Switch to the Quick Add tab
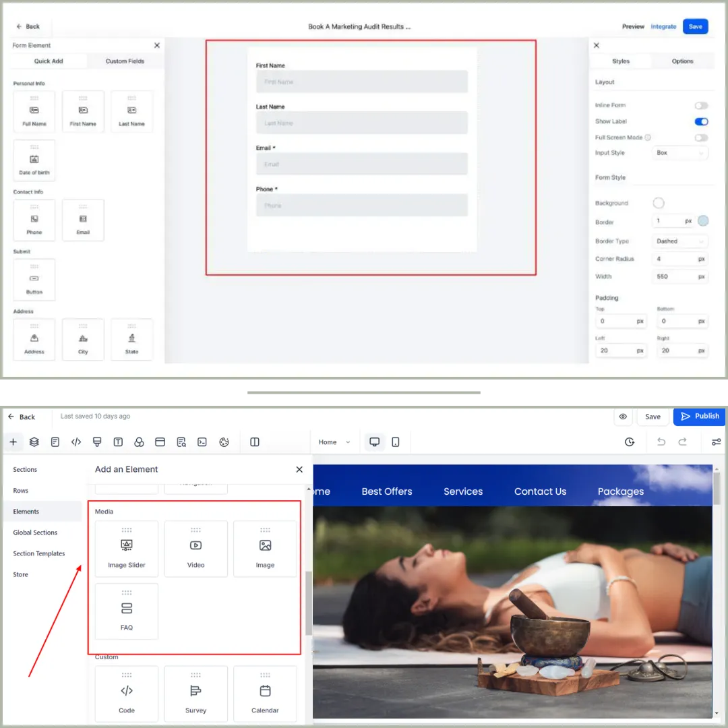Screen dimensions: 728x728 49,61
